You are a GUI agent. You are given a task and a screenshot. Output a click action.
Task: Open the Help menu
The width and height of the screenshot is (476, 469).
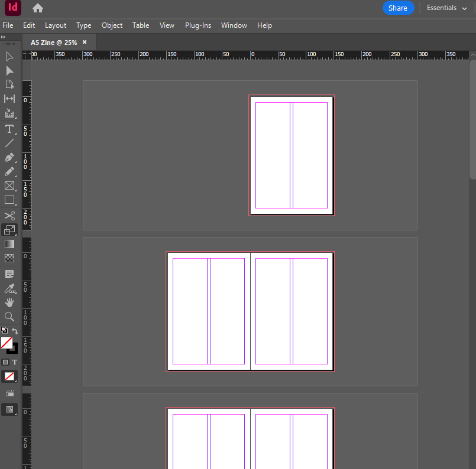pos(265,25)
